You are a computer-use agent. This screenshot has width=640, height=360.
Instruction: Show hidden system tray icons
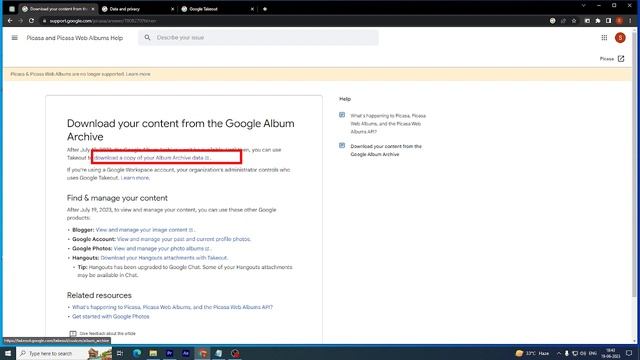(559, 353)
